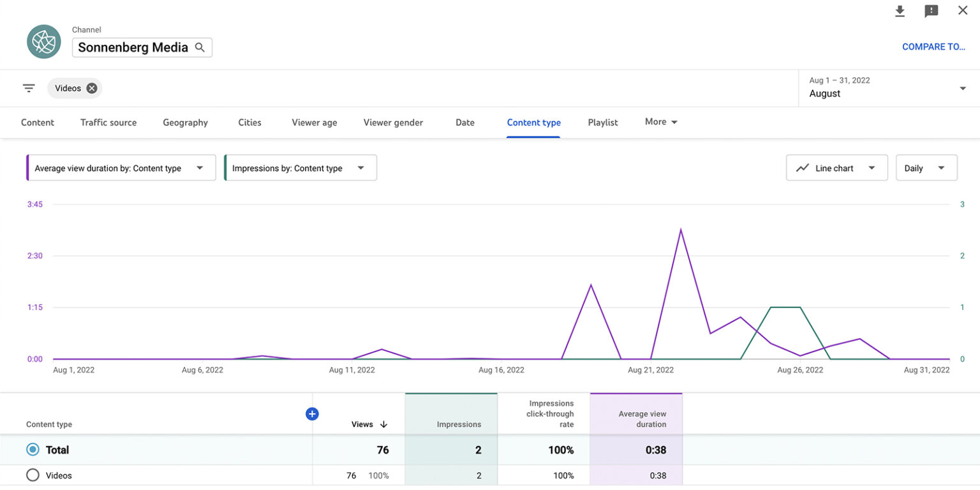
Task: Click the download report icon
Action: click(900, 11)
